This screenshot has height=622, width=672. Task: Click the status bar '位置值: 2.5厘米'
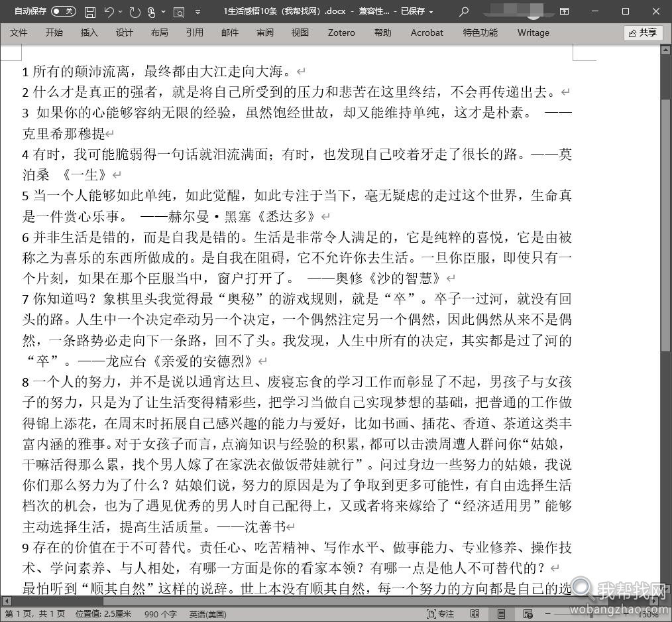coord(103,614)
